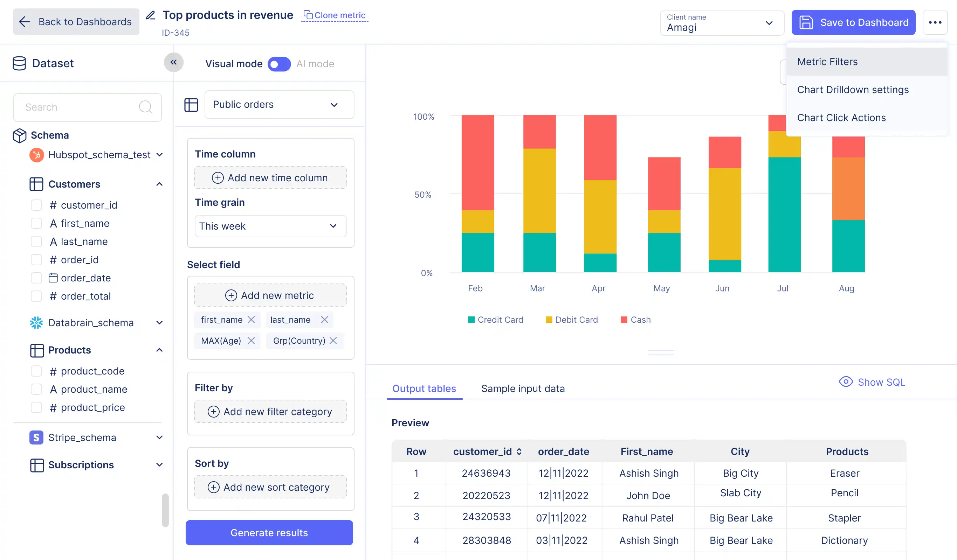Click the Clone metric copy icon

308,15
